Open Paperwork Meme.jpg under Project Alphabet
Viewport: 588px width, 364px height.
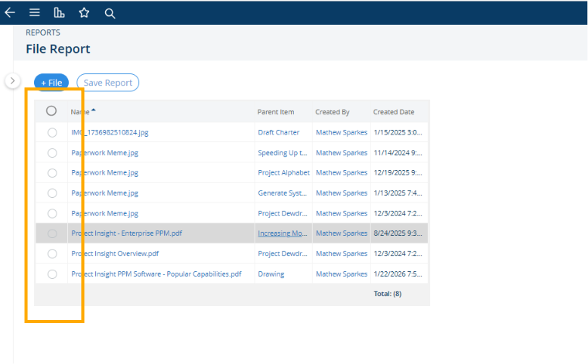click(x=104, y=172)
